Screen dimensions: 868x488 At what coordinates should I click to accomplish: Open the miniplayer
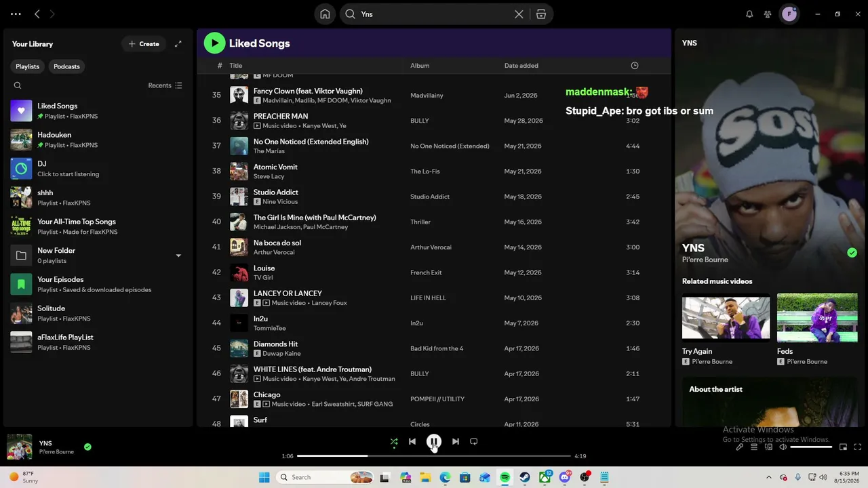[843, 447]
